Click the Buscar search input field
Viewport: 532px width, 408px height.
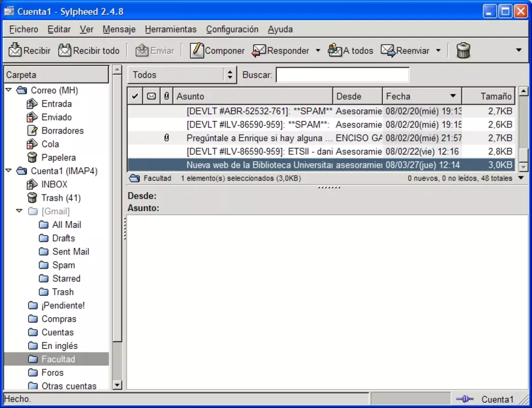point(342,74)
